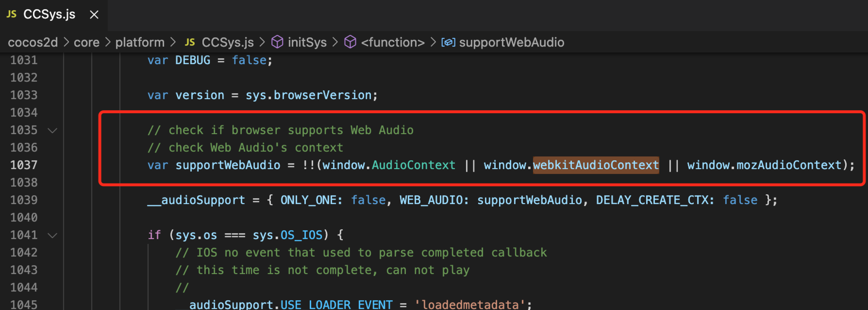The width and height of the screenshot is (868, 310).
Task: Collapse the comment fold at line 1035
Action: tap(53, 130)
